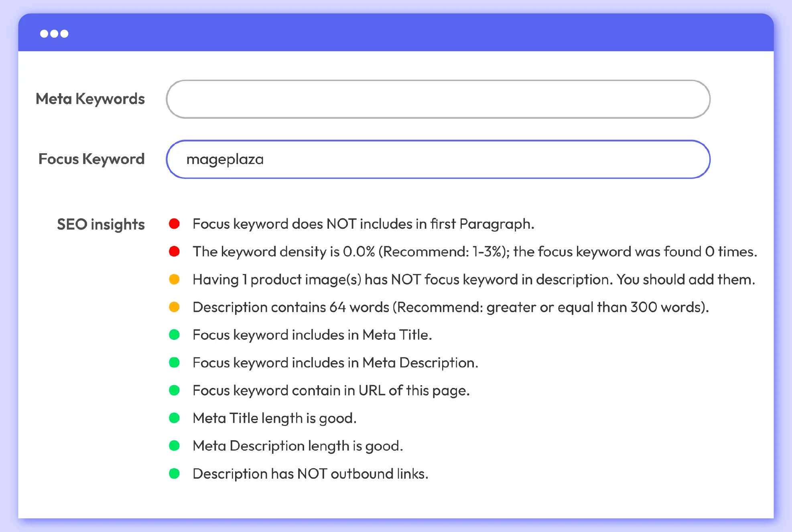The image size is (792, 532).
Task: Click orange dot beside 64 words insight
Action: 174,307
